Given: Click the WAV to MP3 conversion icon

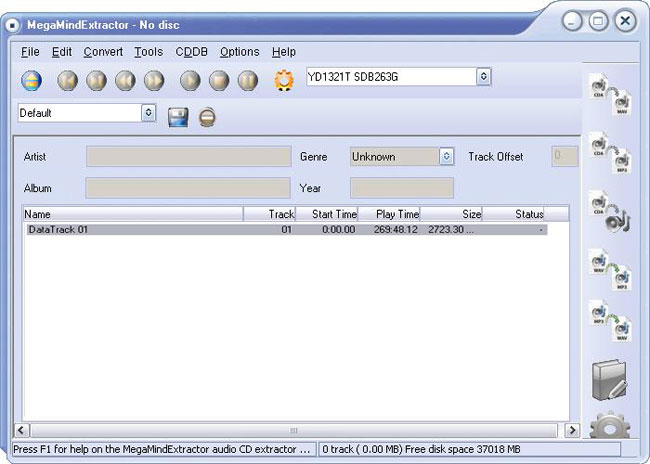Looking at the screenshot, I should coord(609,269).
